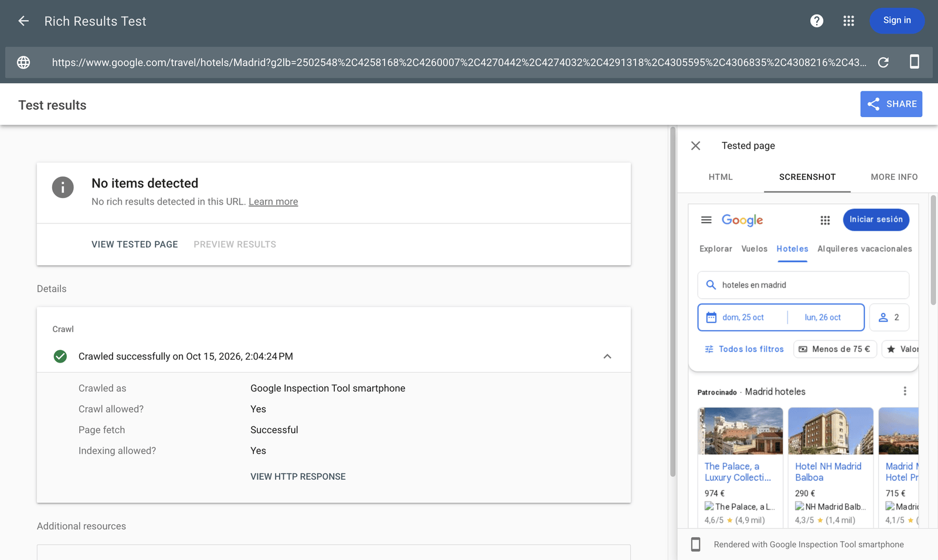Image resolution: width=938 pixels, height=560 pixels.
Task: Open hamburger menu in the rendered screenshot
Action: click(706, 220)
